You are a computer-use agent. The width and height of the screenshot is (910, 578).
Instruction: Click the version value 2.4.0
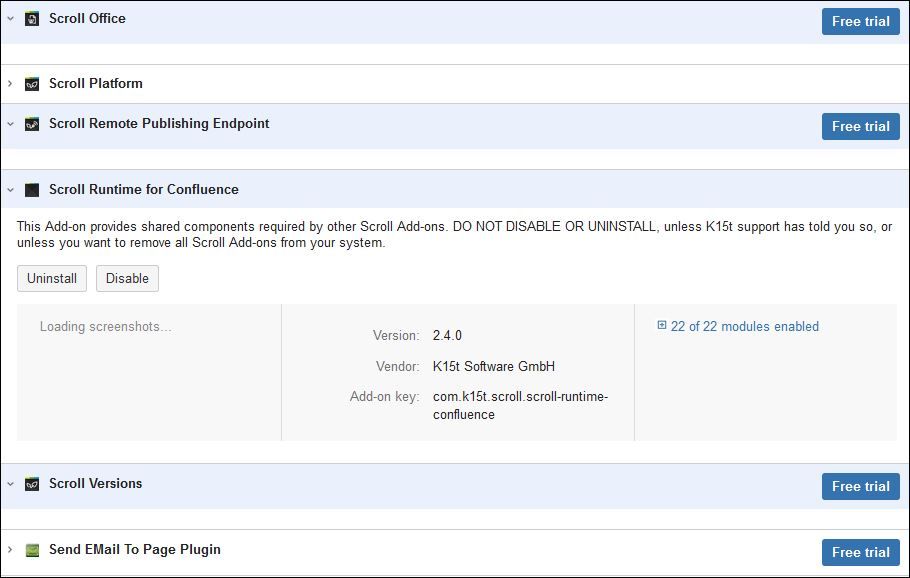click(x=447, y=335)
